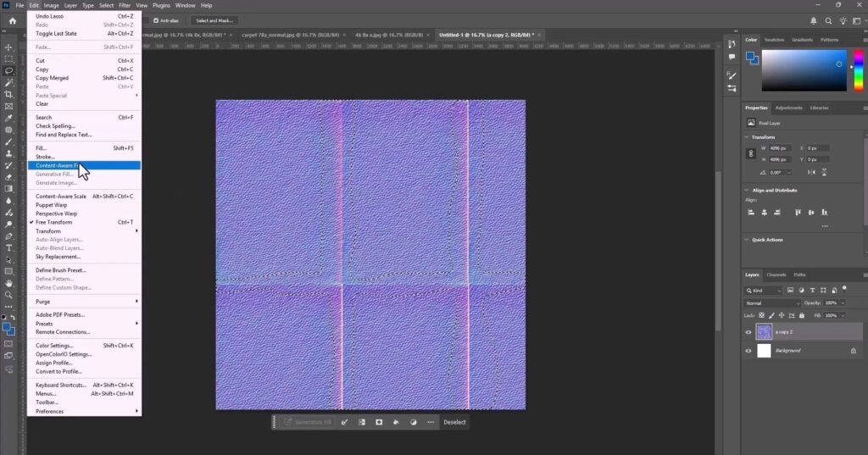The height and width of the screenshot is (455, 868).
Task: Select the Eraser tool
Action: click(x=8, y=177)
